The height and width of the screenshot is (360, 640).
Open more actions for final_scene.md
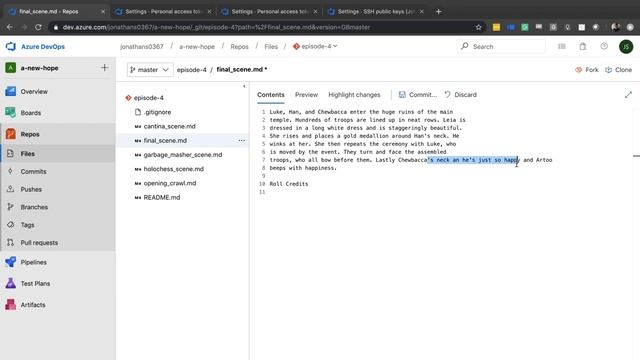242,140
